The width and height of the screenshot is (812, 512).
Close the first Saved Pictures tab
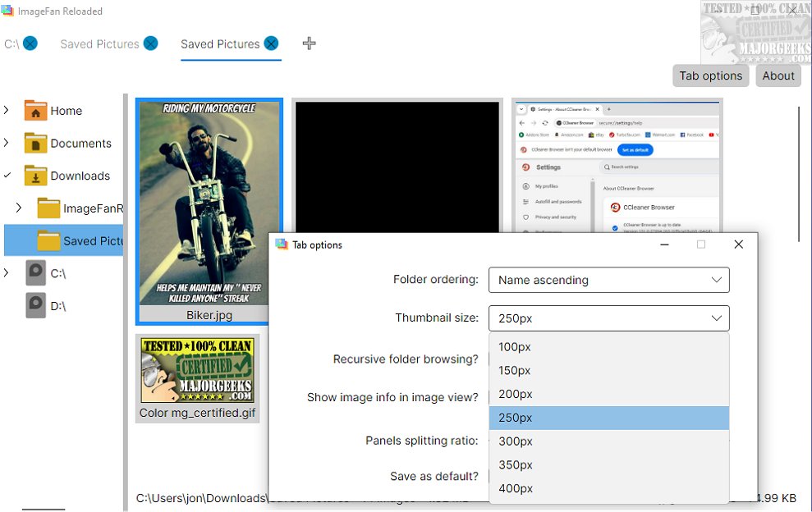tap(151, 43)
